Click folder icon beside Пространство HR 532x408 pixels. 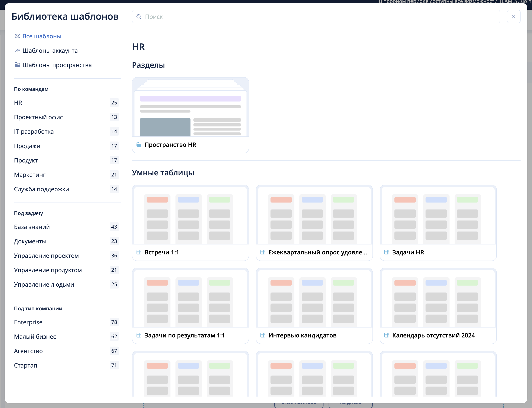[139, 144]
